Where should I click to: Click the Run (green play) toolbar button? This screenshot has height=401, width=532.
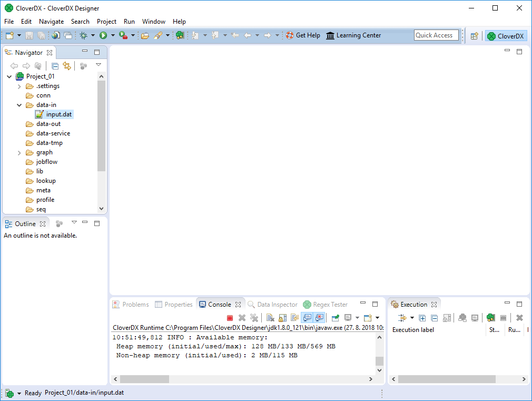point(103,35)
